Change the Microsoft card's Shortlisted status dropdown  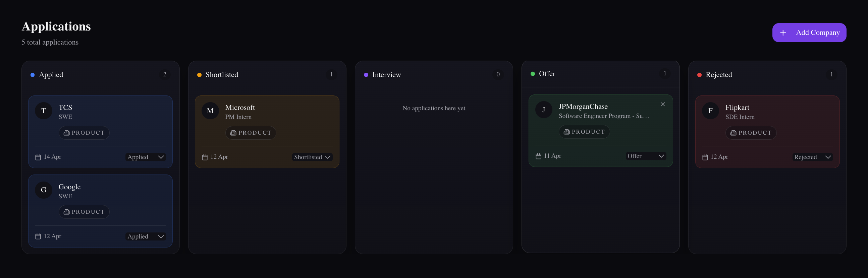pyautogui.click(x=312, y=157)
